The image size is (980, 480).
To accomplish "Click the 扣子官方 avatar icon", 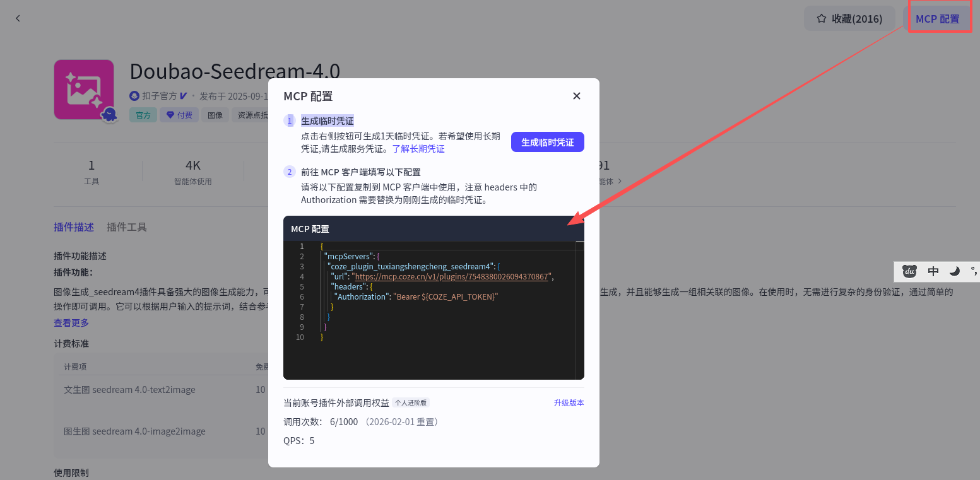I will click(x=134, y=96).
